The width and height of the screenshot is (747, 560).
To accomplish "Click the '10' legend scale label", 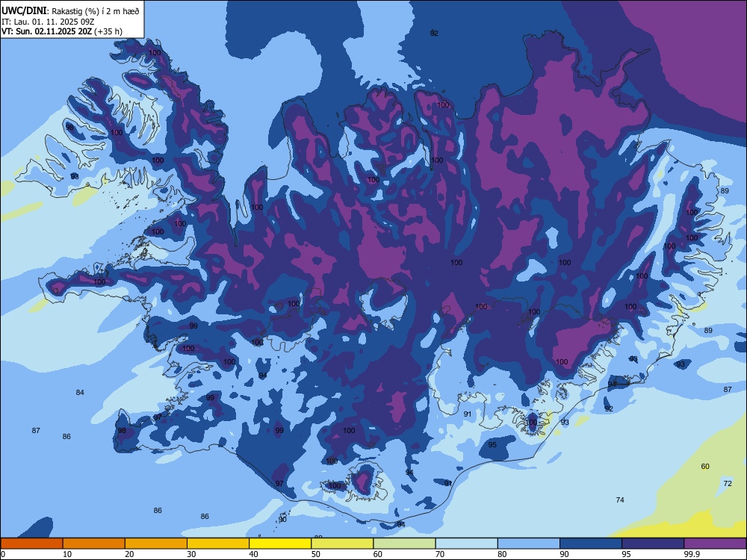I will click(67, 554).
